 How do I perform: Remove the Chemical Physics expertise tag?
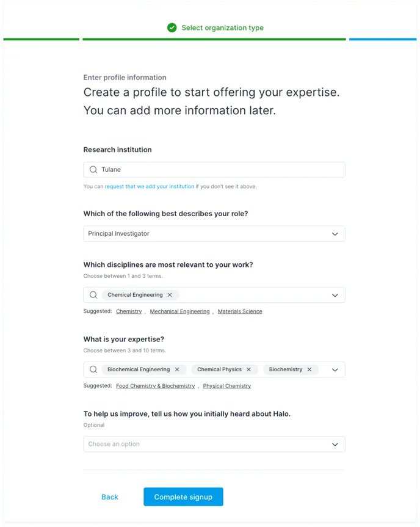(249, 369)
